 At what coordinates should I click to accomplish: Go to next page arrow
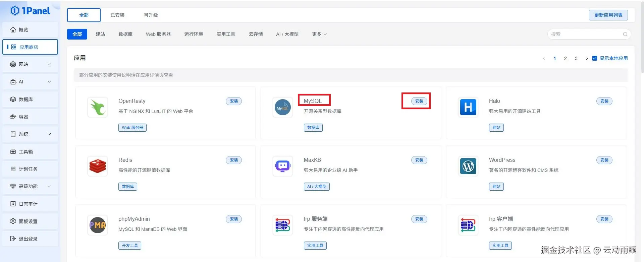point(587,58)
